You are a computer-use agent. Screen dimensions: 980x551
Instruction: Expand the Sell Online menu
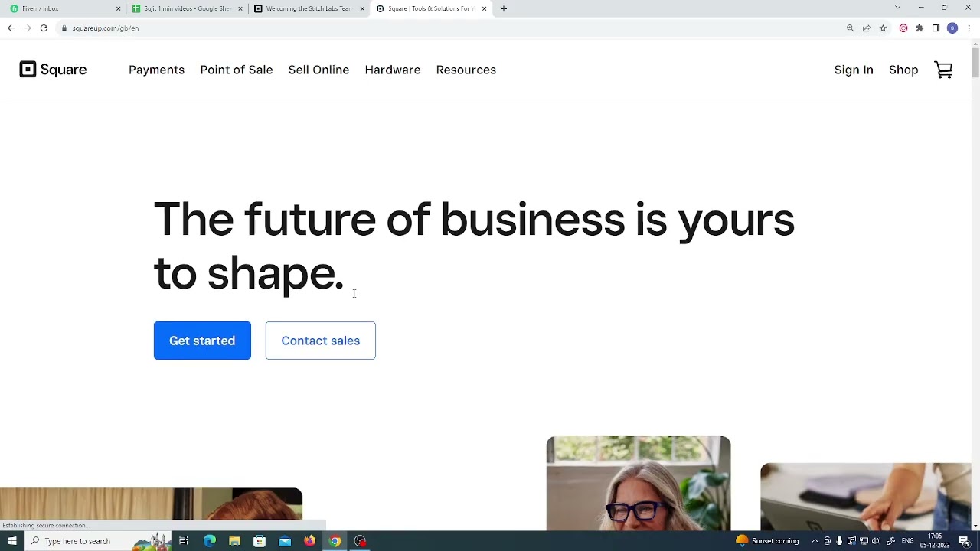[x=318, y=70]
